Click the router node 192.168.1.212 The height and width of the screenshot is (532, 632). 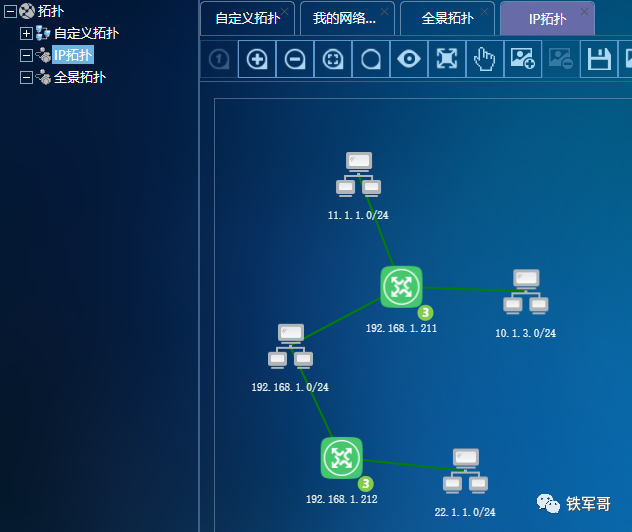point(342,458)
